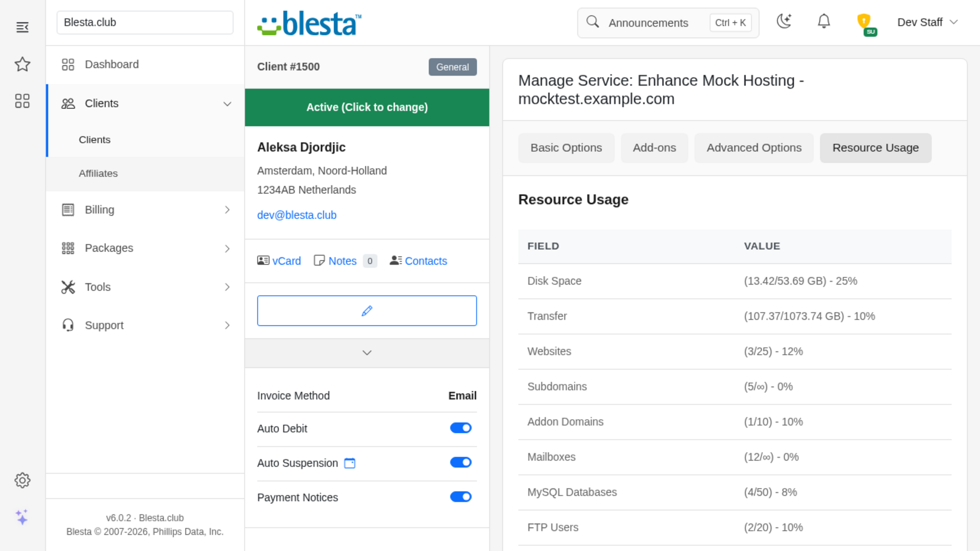This screenshot has height=551, width=980.
Task: Select the Resource Usage tab
Action: [875, 148]
